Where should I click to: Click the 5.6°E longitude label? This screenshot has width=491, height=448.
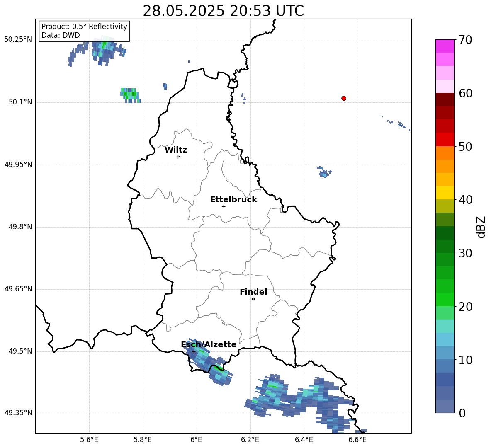click(x=89, y=440)
